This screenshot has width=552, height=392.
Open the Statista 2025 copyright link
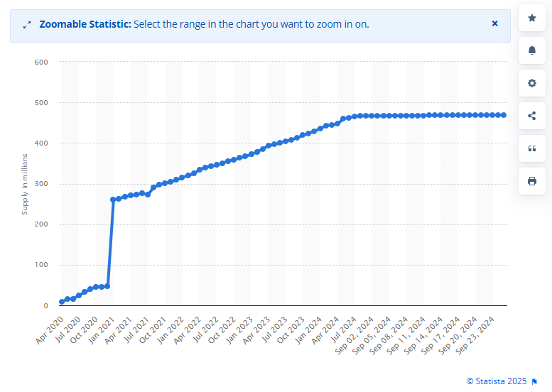pos(496,381)
